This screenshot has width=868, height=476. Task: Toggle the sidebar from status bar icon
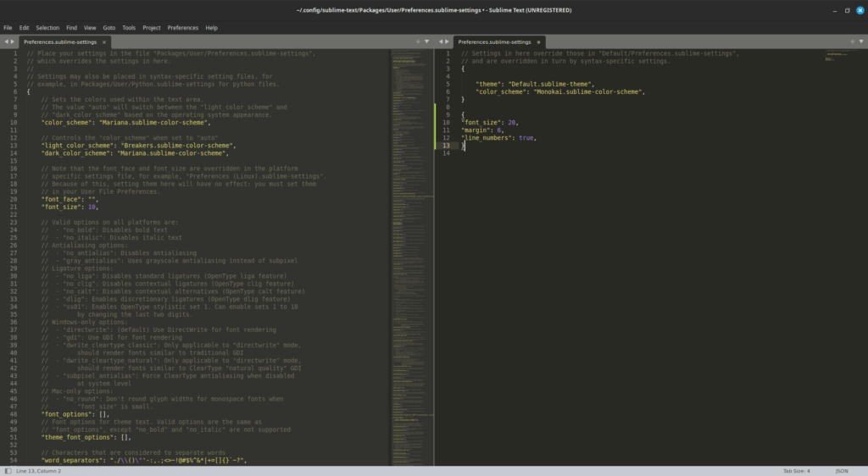tap(8, 471)
